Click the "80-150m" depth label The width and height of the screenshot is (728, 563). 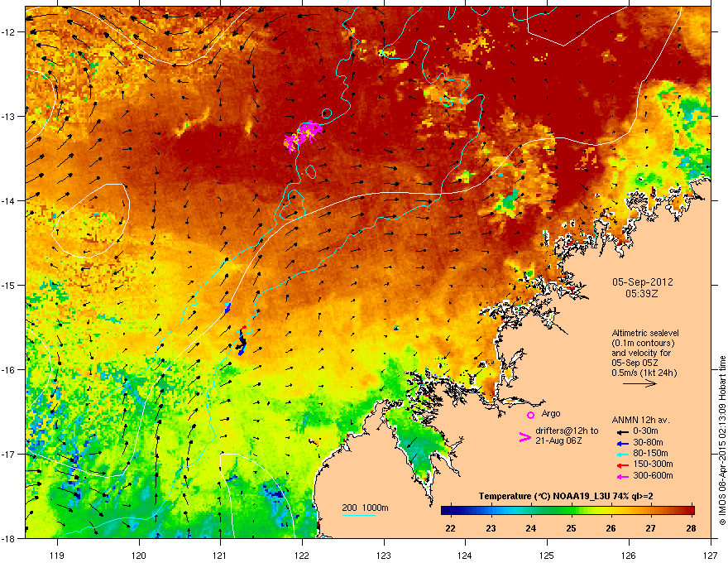click(650, 453)
